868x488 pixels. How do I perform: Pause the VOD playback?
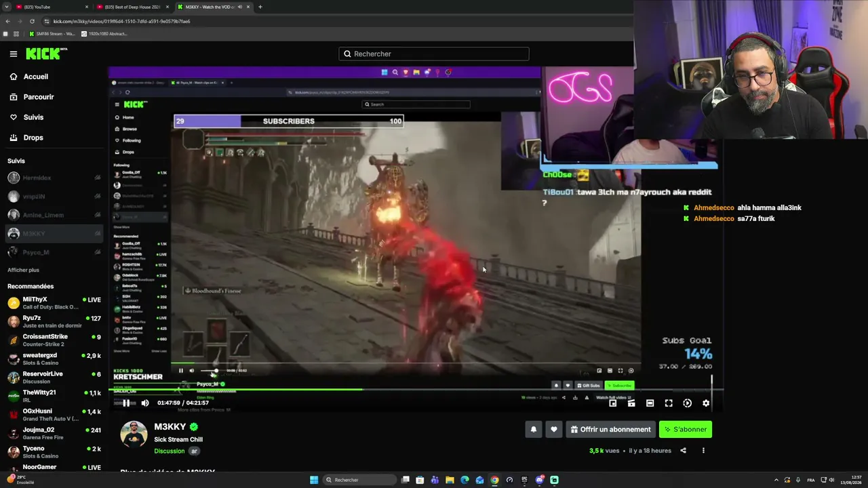point(126,403)
